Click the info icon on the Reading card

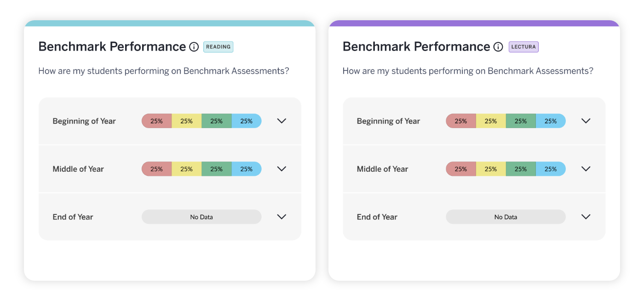[194, 46]
